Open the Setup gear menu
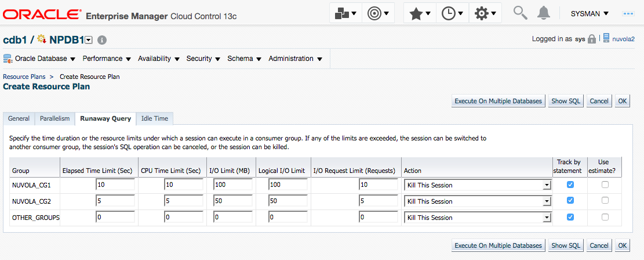 point(485,13)
